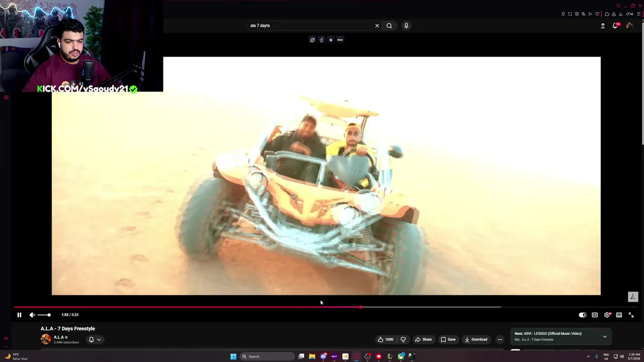Open the A.L.A channel avatar
The width and height of the screenshot is (644, 362).
pos(46,339)
